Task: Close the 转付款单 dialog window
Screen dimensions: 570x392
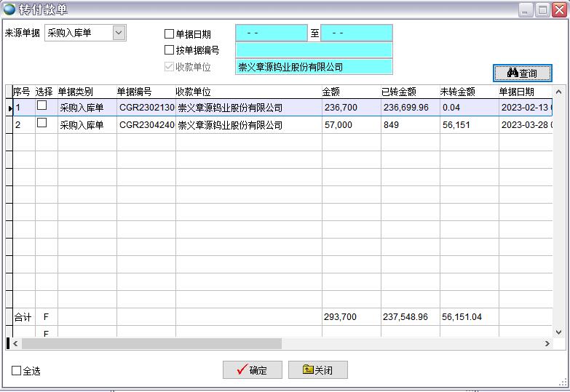Action: coord(559,10)
